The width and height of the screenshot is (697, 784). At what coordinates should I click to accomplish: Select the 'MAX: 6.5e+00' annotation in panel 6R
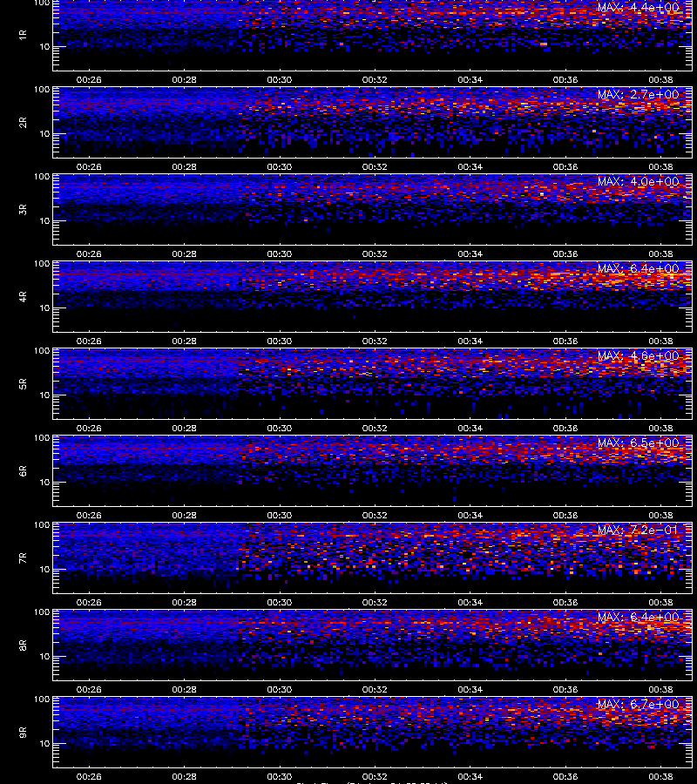[638, 443]
